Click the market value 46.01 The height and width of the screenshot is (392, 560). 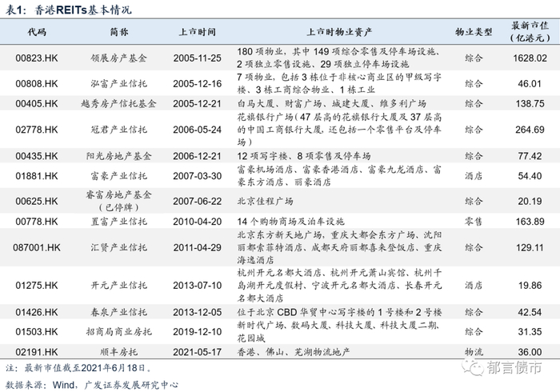[x=530, y=83]
